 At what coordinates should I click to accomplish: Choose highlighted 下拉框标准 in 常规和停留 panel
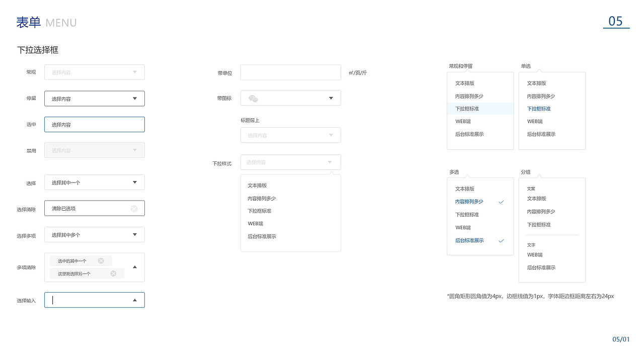click(480, 109)
